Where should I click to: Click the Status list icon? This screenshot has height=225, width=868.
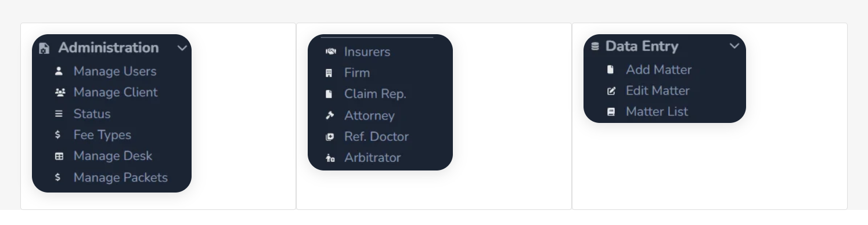(x=58, y=114)
